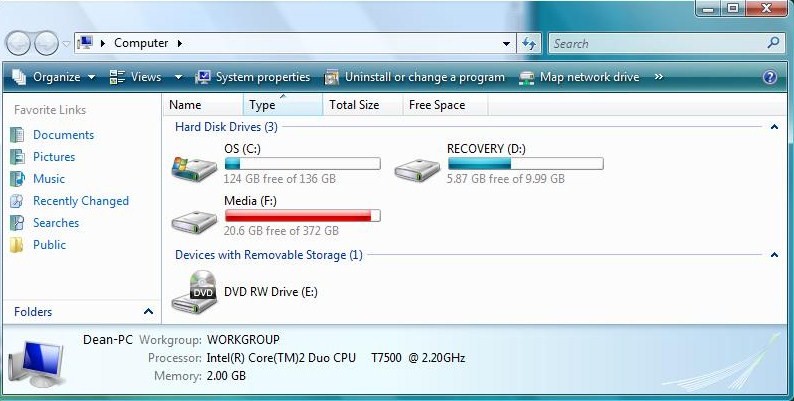
Task: Click System properties in toolbar
Action: click(253, 77)
